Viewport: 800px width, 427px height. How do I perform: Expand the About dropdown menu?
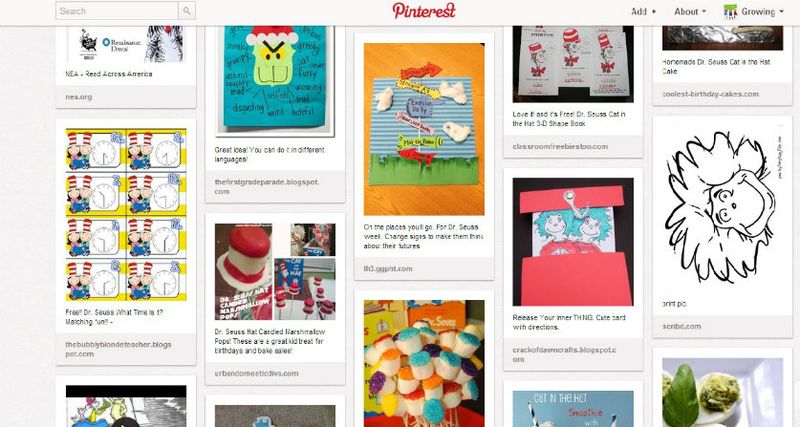point(690,11)
